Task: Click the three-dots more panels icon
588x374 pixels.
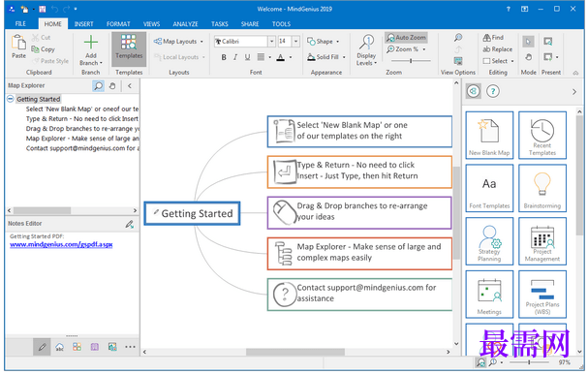Action: point(130,347)
